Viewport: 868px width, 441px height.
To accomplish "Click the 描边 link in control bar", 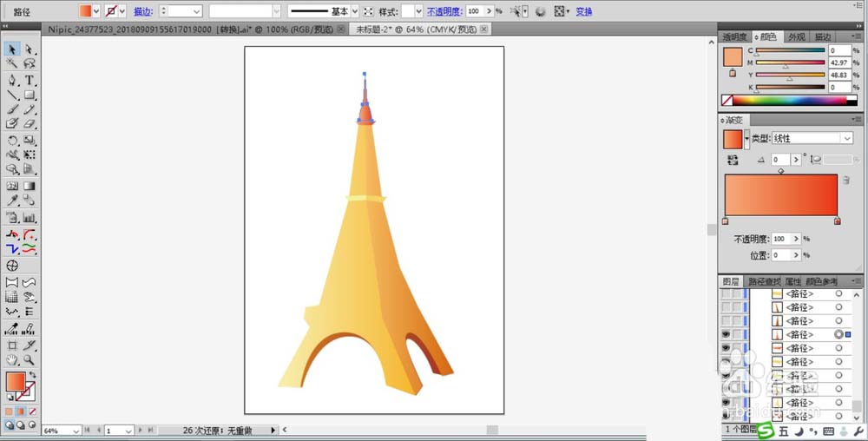I will coord(143,11).
